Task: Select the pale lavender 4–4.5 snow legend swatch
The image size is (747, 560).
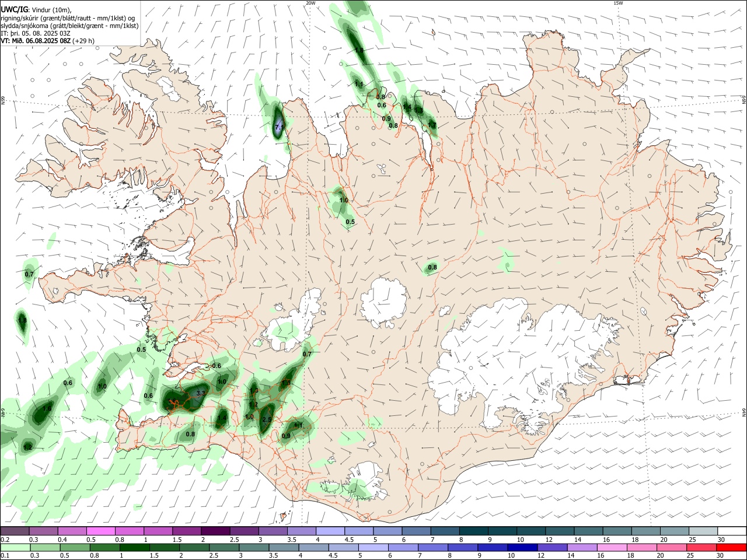Action: click(x=330, y=531)
